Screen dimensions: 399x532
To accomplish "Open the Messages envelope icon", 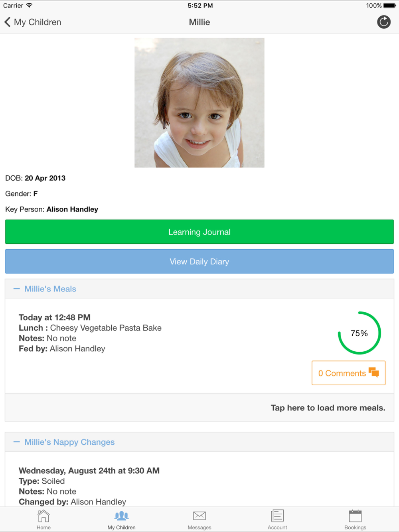I will point(199,516).
